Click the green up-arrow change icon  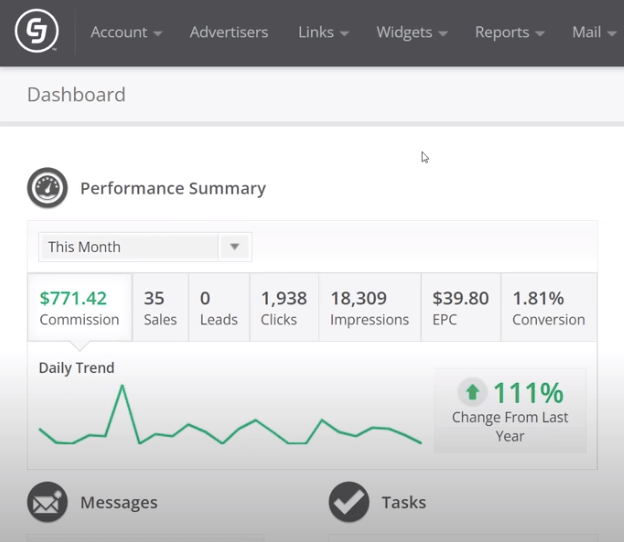[472, 392]
